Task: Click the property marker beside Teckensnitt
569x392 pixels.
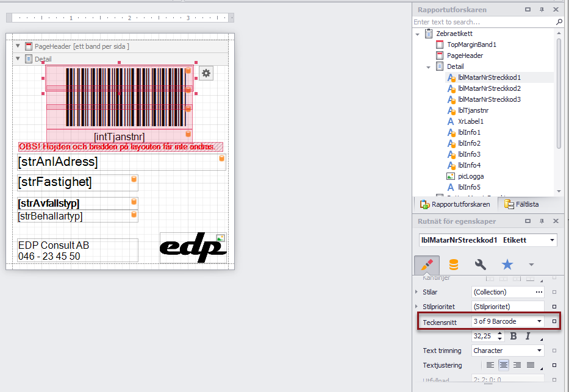Action: 554,321
